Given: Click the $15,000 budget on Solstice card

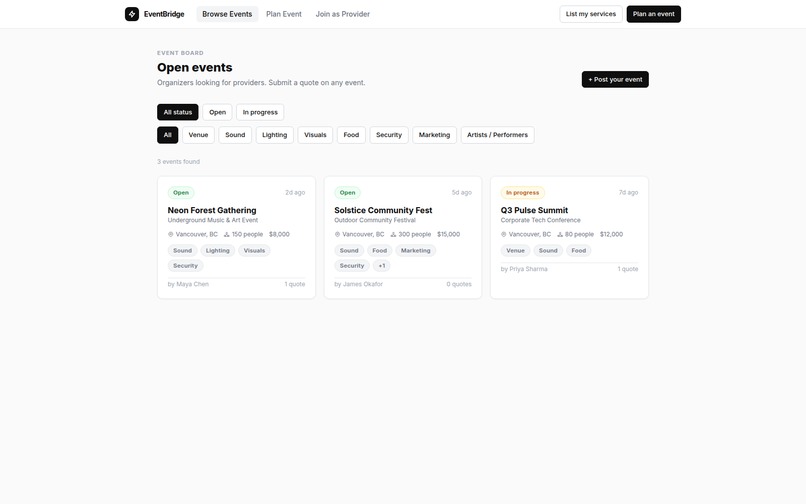Looking at the screenshot, I should click(448, 235).
